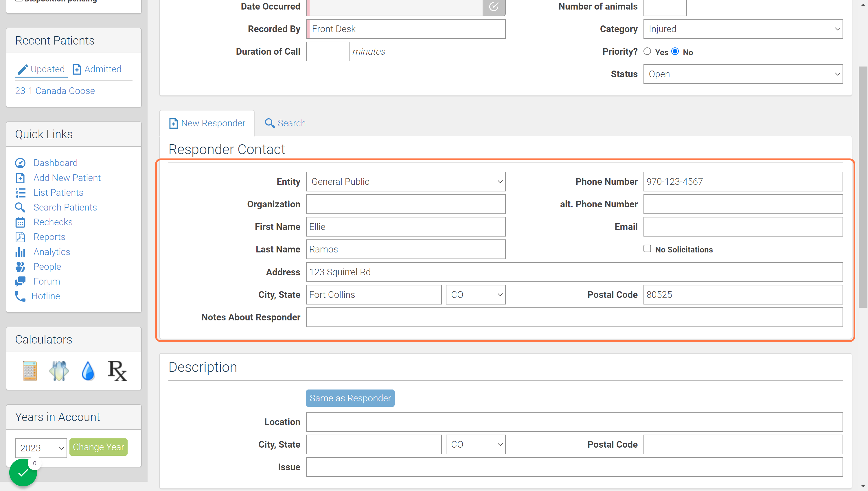
Task: Click the Search Patients magnifier icon
Action: click(20, 207)
